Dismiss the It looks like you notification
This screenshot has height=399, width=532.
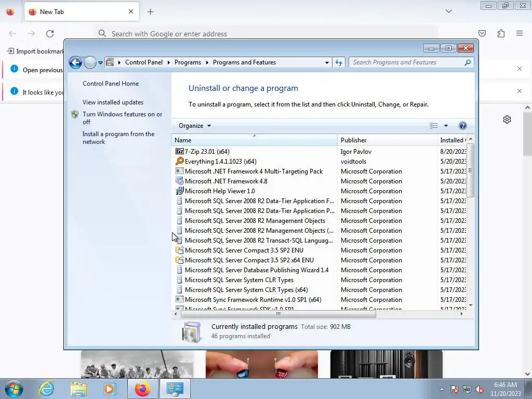pyautogui.click(x=520, y=91)
